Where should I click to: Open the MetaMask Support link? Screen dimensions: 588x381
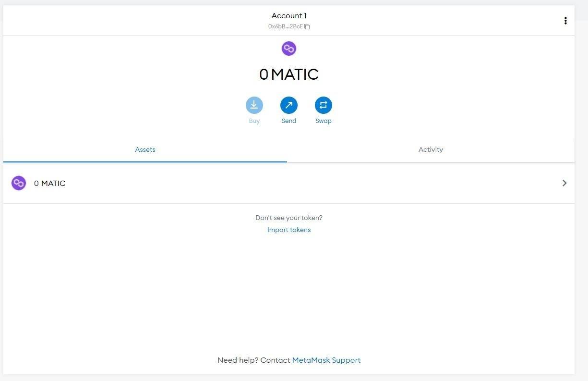pos(326,360)
